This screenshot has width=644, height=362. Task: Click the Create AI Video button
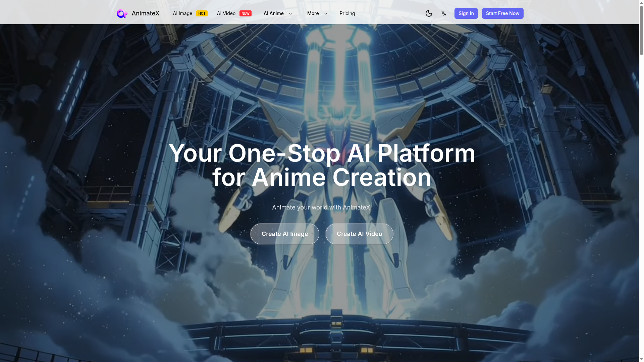(x=359, y=234)
